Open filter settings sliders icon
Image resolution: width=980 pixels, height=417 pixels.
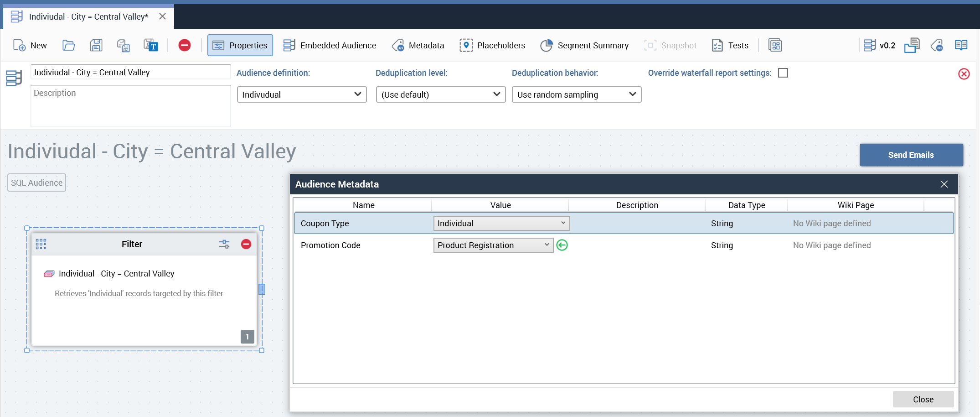(224, 244)
